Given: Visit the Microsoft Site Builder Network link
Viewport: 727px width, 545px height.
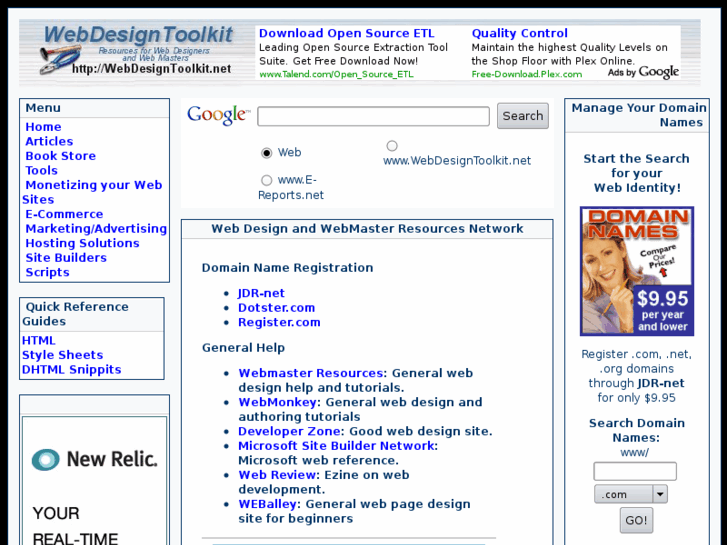Looking at the screenshot, I should (337, 446).
